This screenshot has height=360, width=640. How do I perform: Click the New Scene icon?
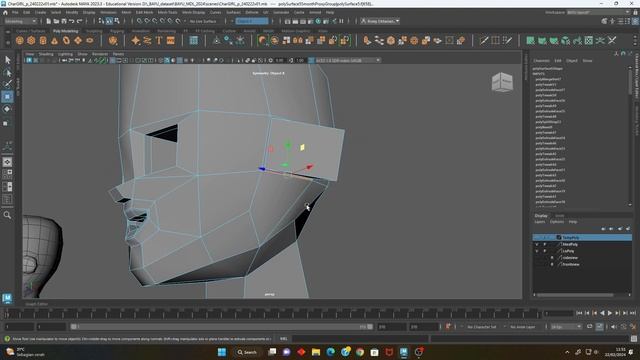click(x=49, y=21)
